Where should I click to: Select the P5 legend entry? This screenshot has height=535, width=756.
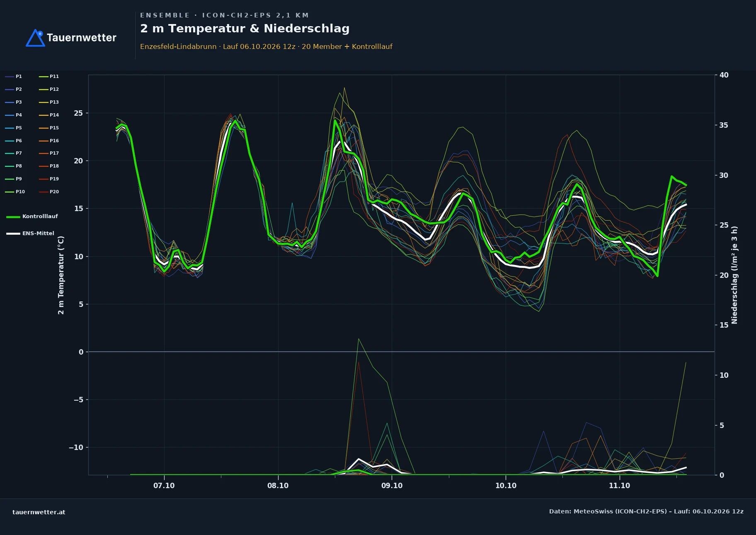[x=14, y=128]
